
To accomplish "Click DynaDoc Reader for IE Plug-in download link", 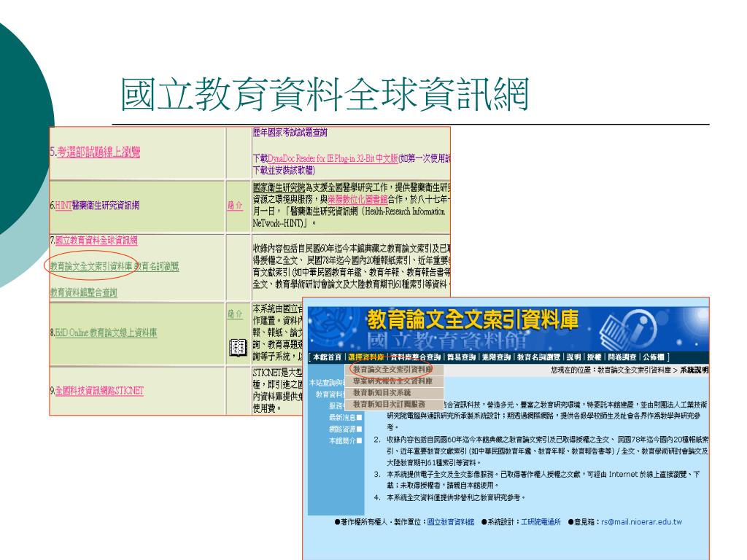I will click(333, 158).
